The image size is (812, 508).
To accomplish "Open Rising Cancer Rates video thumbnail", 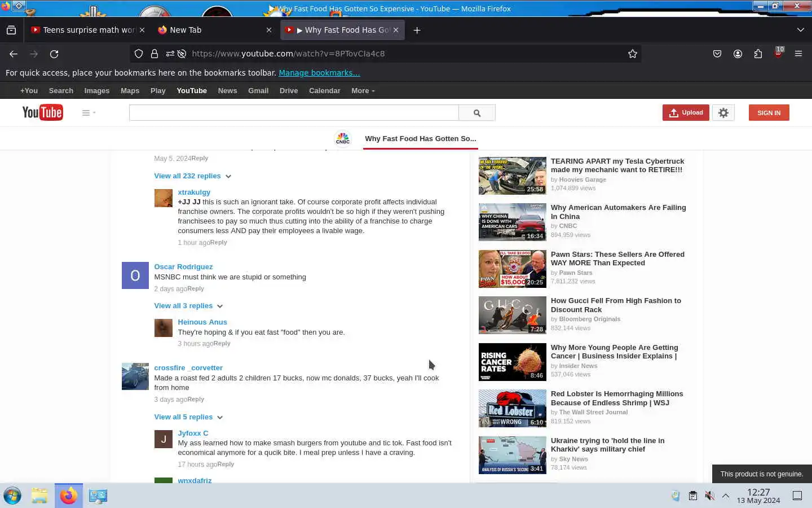I will (x=513, y=362).
